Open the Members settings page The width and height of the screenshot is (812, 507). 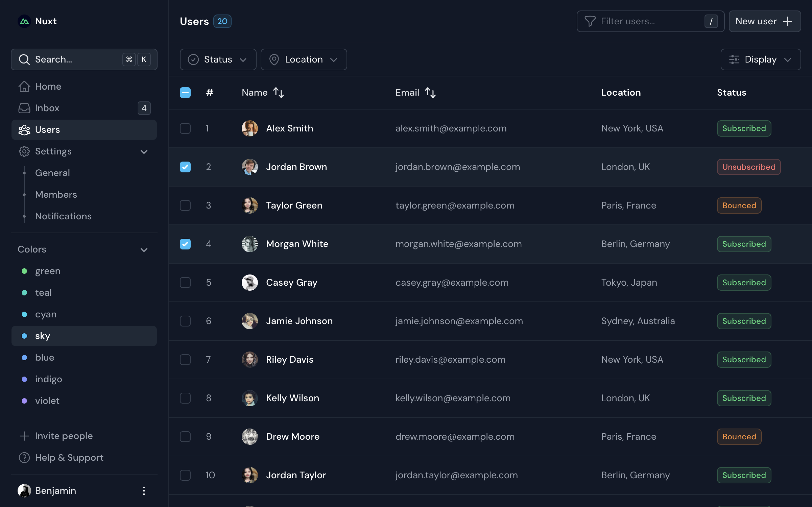56,194
